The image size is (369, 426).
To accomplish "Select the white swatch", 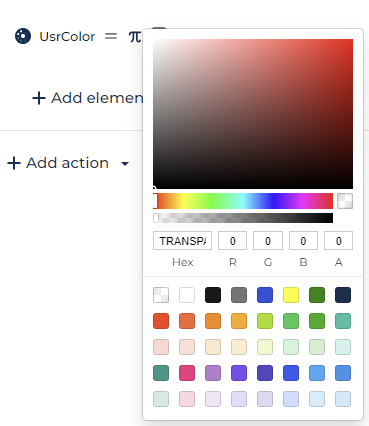I will point(187,295).
